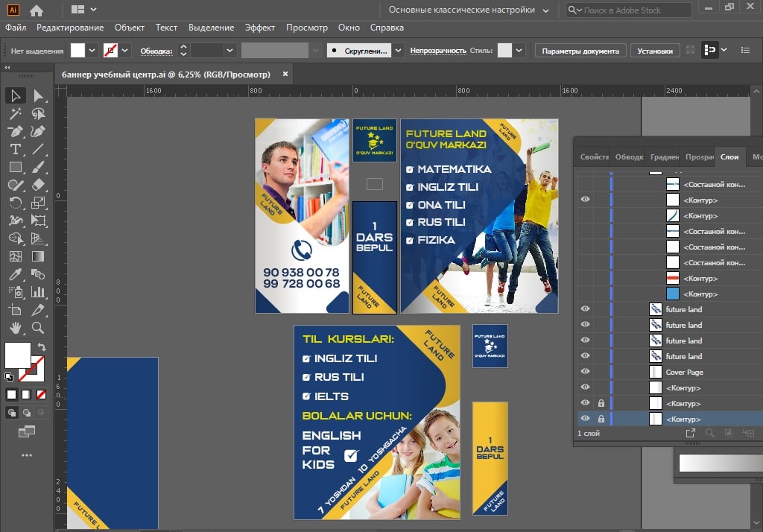Open the stroke color dropdown arrow

click(x=124, y=50)
